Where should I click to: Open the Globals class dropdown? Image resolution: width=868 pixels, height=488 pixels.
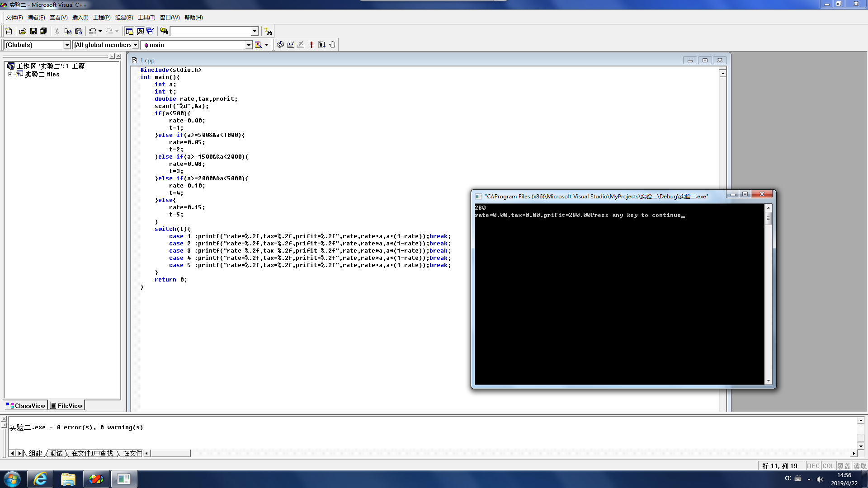pos(67,45)
